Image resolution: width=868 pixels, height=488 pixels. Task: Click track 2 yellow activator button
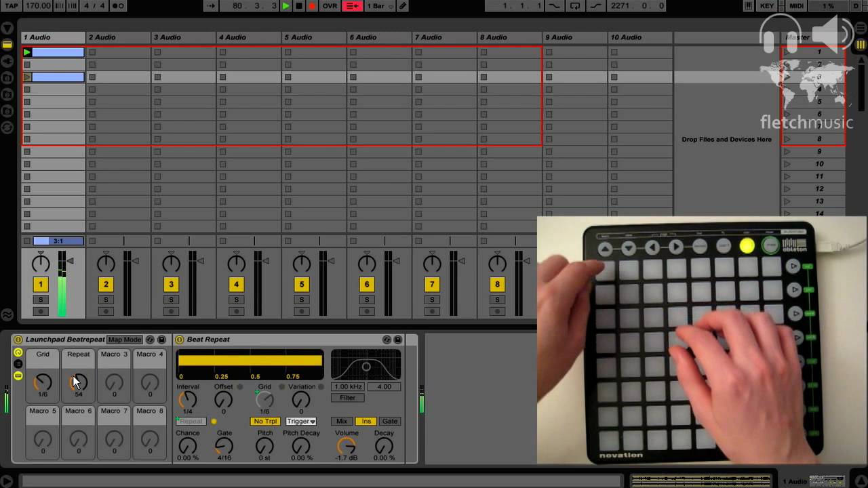click(106, 285)
